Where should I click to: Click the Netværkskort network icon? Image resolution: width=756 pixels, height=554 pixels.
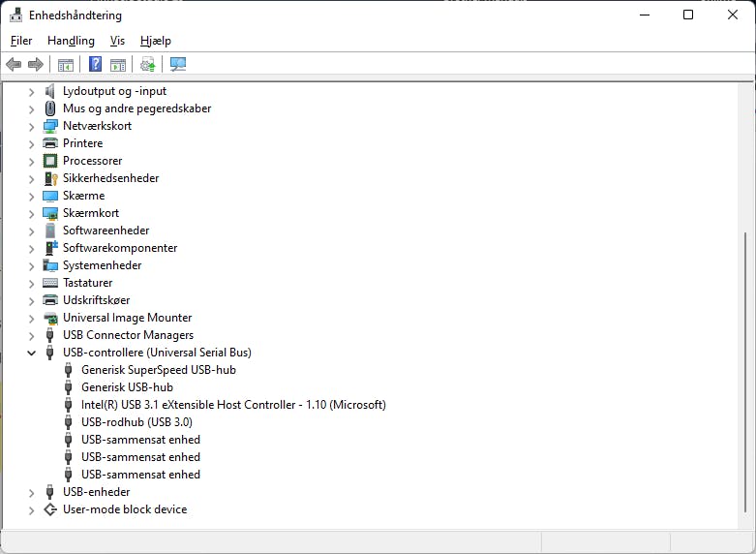click(49, 126)
